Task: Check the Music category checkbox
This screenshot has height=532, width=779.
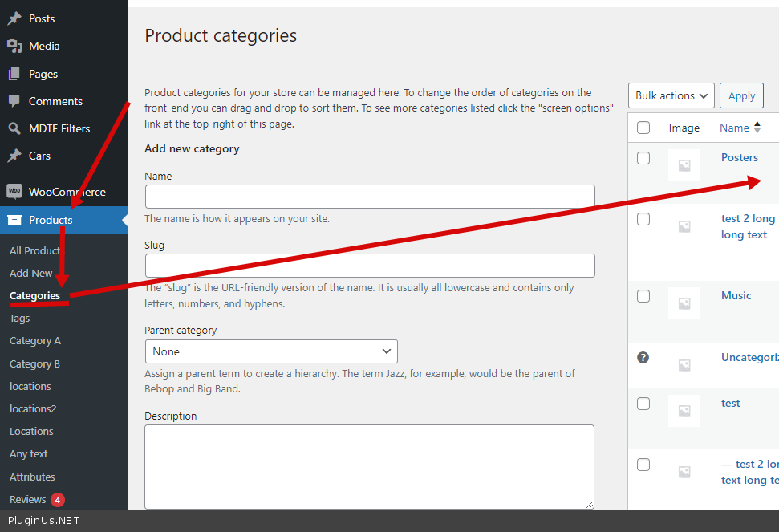Action: pyautogui.click(x=643, y=296)
